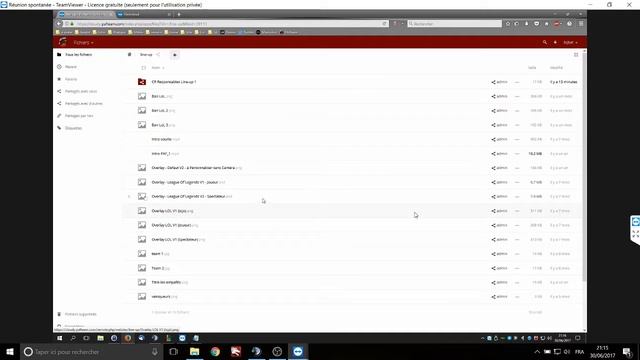Open Chrome from the Windows taskbar
The image size is (640, 360).
point(215,351)
